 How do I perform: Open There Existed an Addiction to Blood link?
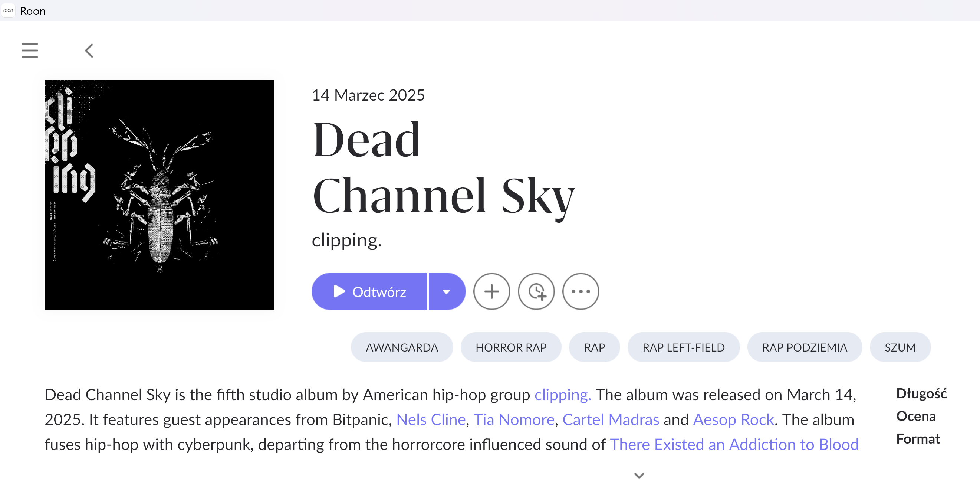[x=734, y=444]
